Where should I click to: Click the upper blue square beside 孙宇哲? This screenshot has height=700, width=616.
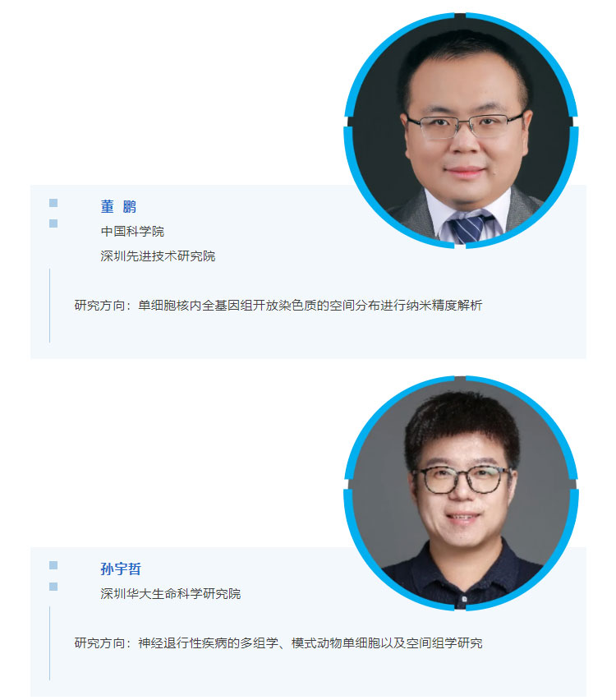point(53,565)
